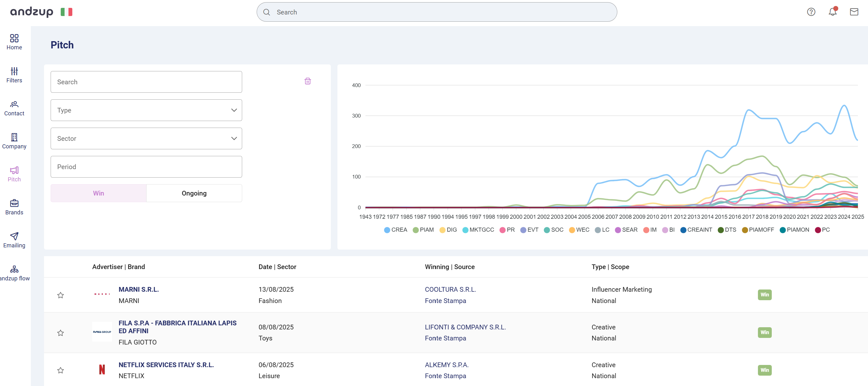The image size is (868, 386).
Task: Click the top global Search bar
Action: (x=437, y=12)
